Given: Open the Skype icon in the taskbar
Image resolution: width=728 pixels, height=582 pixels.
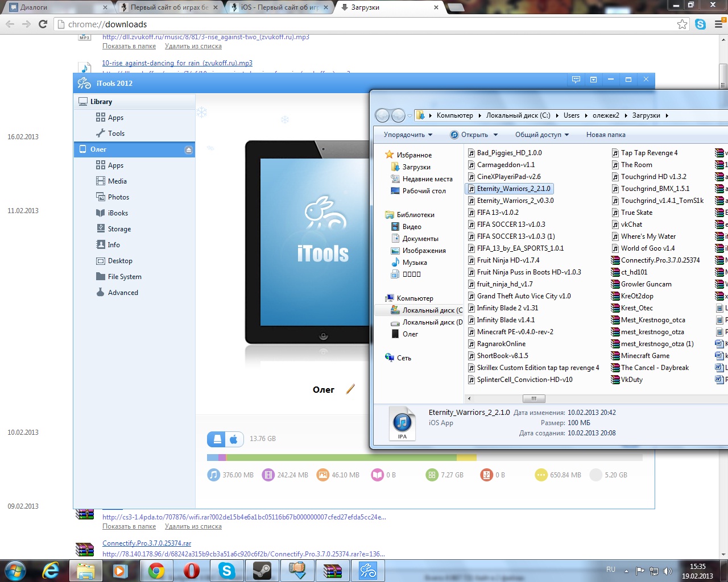Looking at the screenshot, I should tap(227, 570).
